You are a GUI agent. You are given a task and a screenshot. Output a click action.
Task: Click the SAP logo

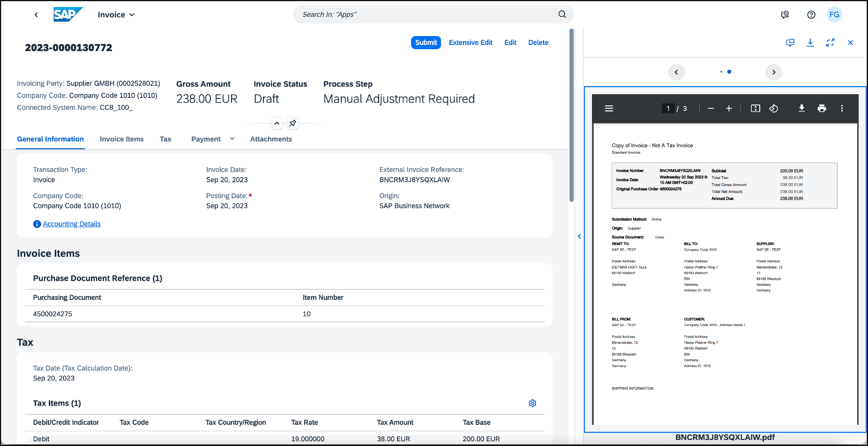click(x=68, y=15)
